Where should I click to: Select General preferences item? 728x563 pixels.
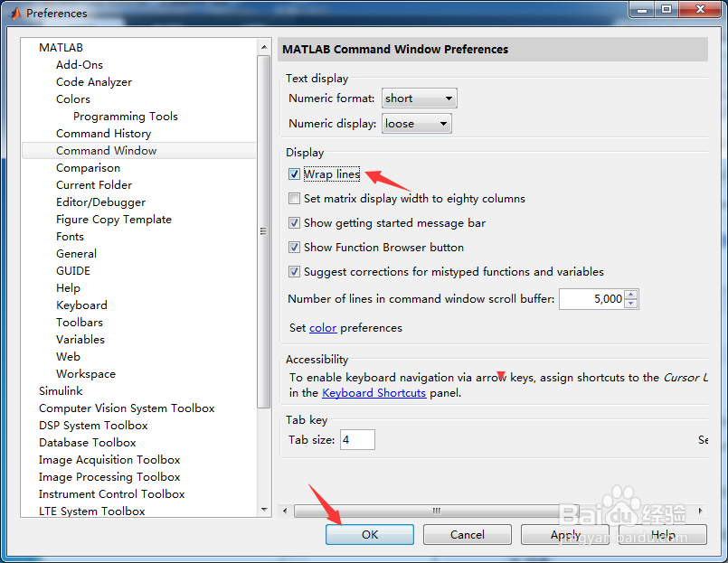pyautogui.click(x=76, y=254)
